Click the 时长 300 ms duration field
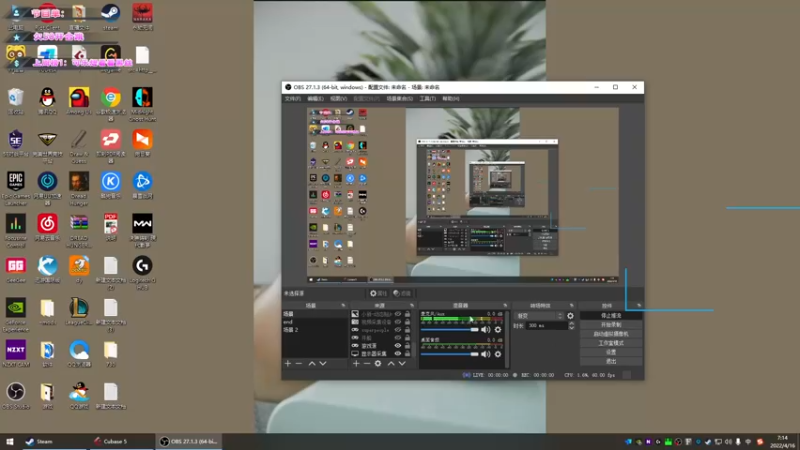 tap(546, 326)
